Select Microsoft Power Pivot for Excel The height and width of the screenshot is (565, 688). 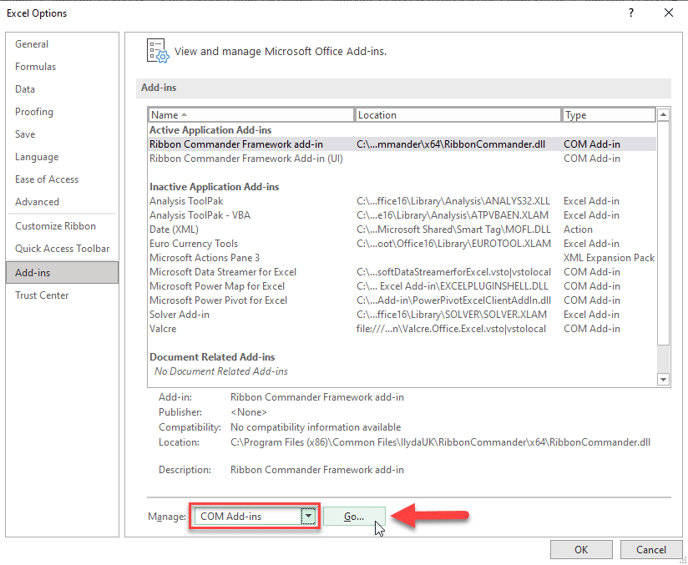point(218,300)
